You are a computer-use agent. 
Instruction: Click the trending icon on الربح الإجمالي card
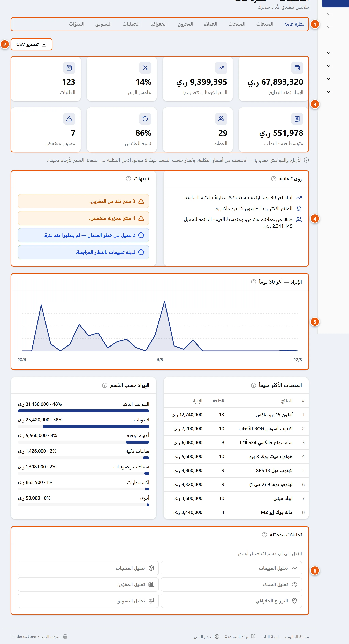click(221, 68)
